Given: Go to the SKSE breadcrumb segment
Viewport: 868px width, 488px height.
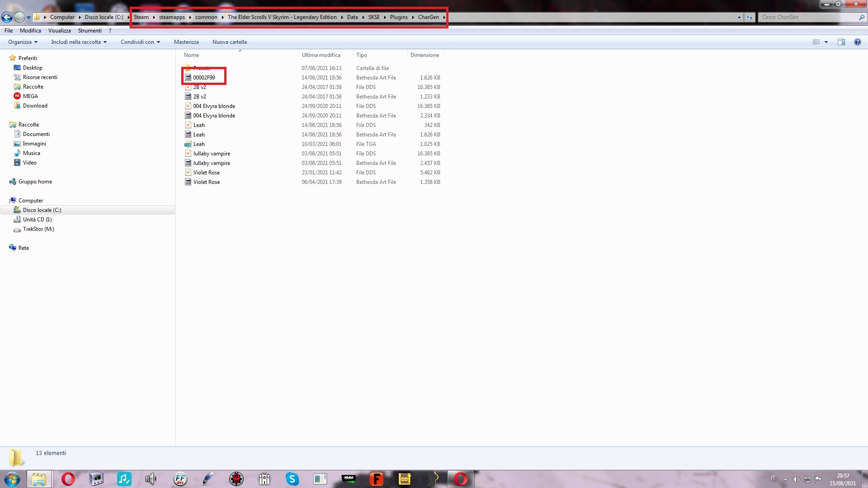Looking at the screenshot, I should (x=374, y=17).
